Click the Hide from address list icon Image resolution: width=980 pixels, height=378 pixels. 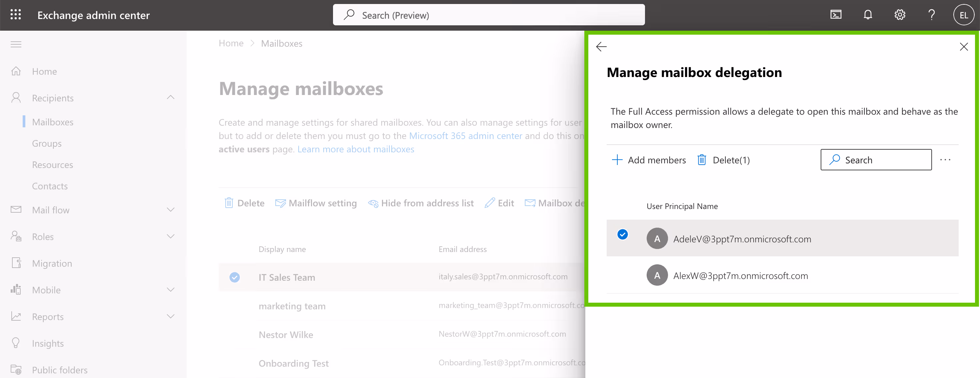pyautogui.click(x=373, y=203)
